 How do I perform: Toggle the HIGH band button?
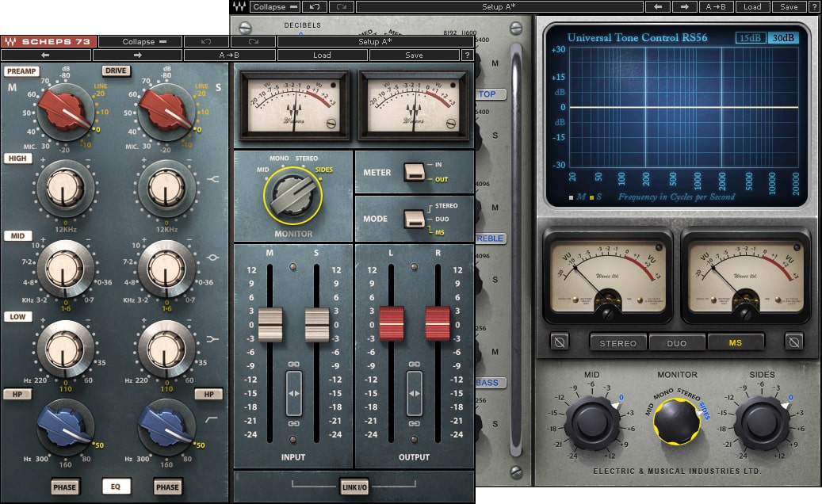pos(17,158)
